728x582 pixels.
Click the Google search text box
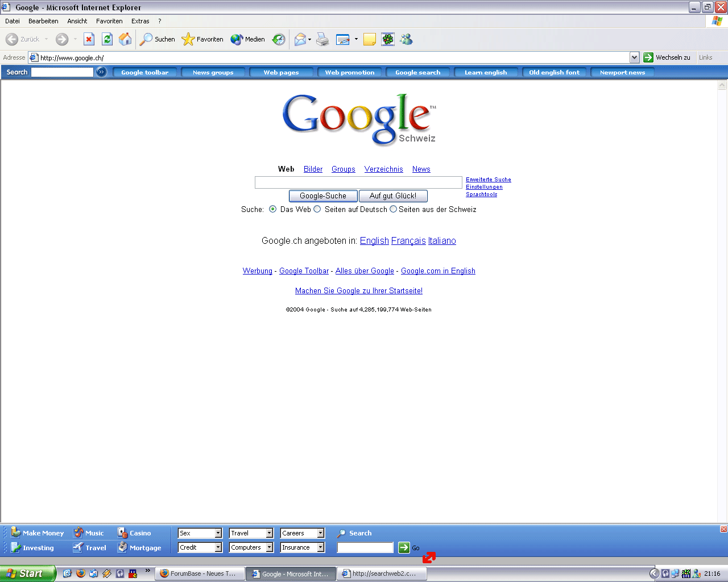click(x=358, y=182)
